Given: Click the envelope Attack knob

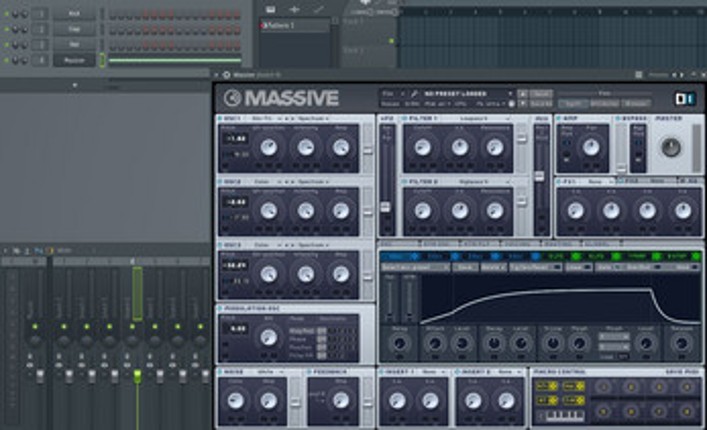Looking at the screenshot, I should coord(434,343).
